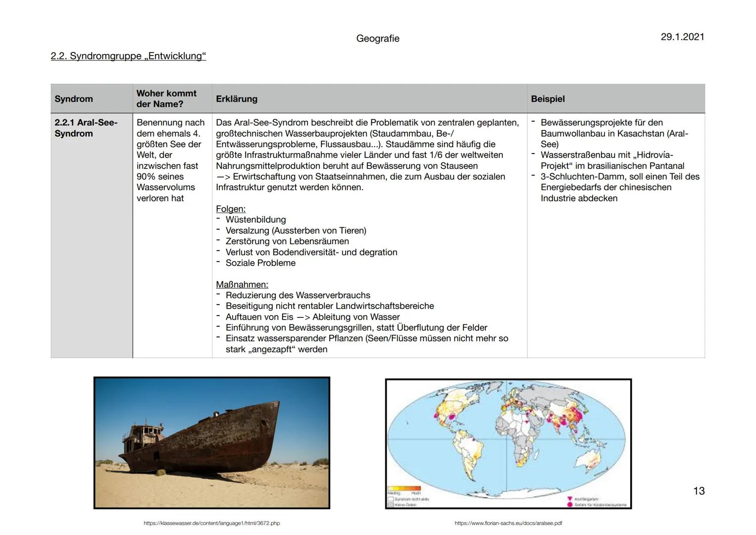Select 'Zerstörung von Lebensräumen' bullet

287,241
